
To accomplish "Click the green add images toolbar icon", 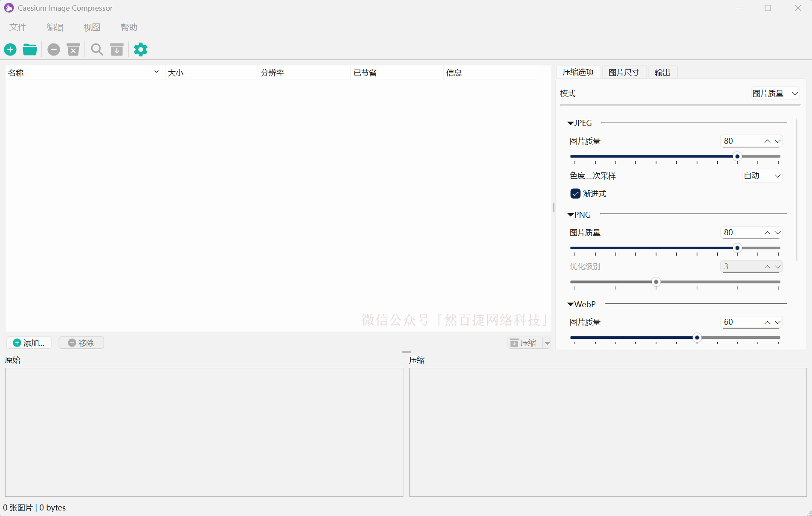I will [x=10, y=50].
